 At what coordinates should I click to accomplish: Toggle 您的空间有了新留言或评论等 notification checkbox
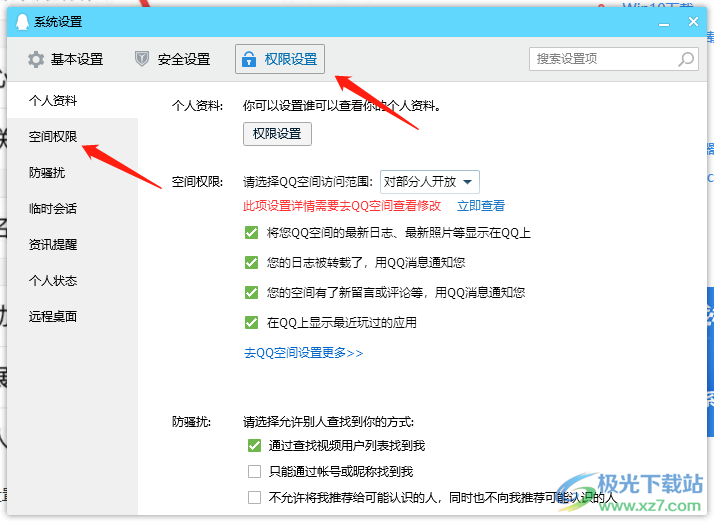point(251,292)
